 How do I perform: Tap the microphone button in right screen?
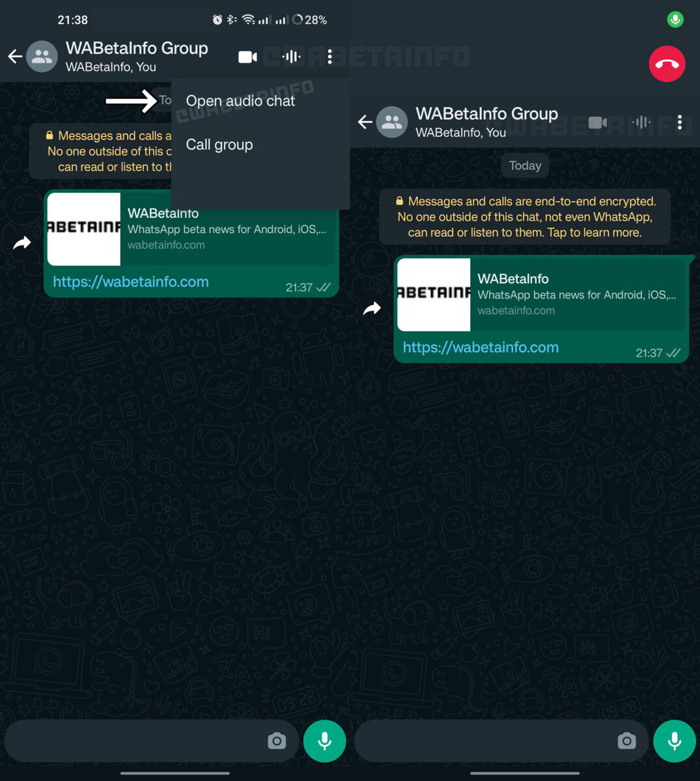[675, 741]
